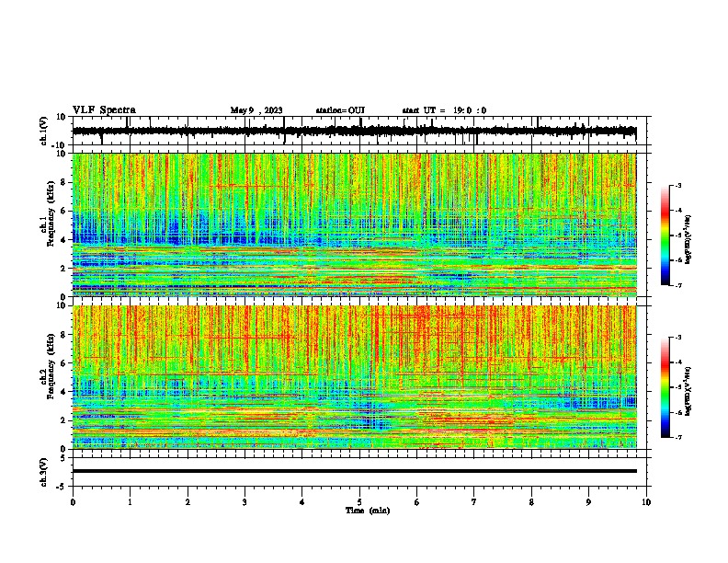The width and height of the screenshot is (728, 563).
Task: Click the "ch.3(V)" axis label
Action: point(44,472)
